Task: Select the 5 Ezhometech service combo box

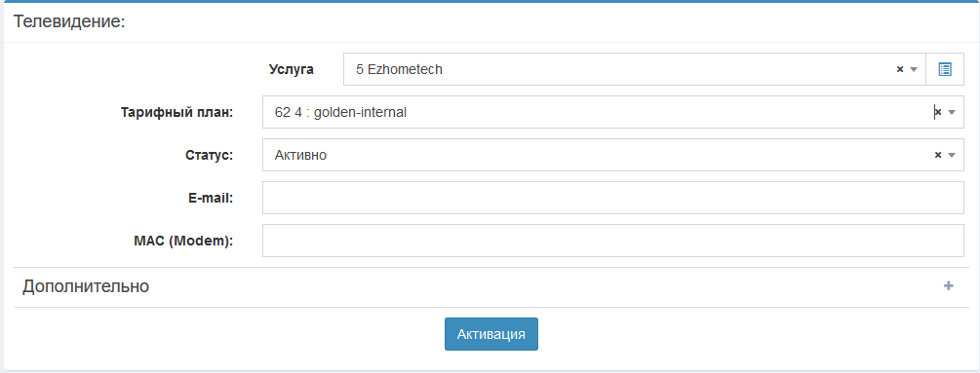Action: [x=635, y=69]
